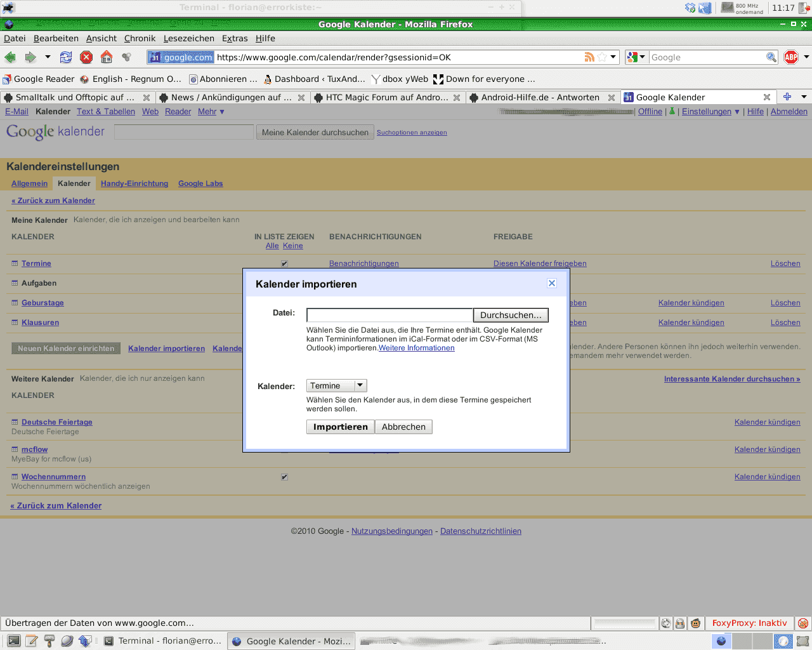Open the back/forward history dropdown arrow
The image size is (812, 650).
[x=48, y=57]
